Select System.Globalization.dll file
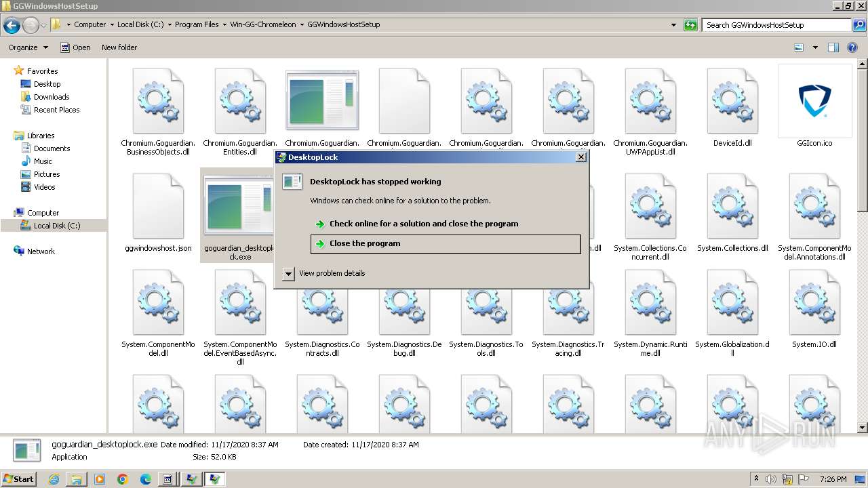 pos(732,313)
